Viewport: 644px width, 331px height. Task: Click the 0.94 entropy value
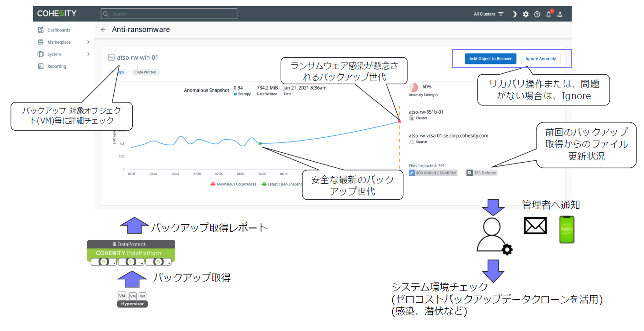click(238, 88)
